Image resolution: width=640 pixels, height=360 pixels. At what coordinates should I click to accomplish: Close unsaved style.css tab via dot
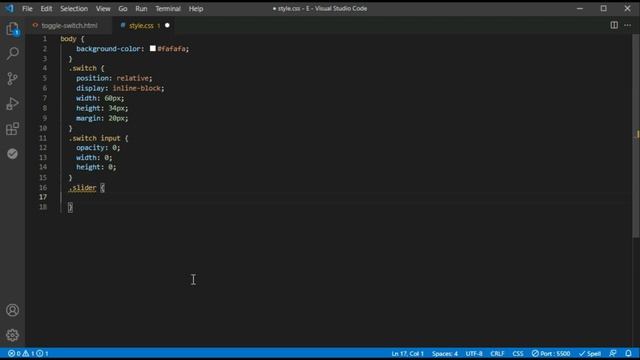click(167, 25)
